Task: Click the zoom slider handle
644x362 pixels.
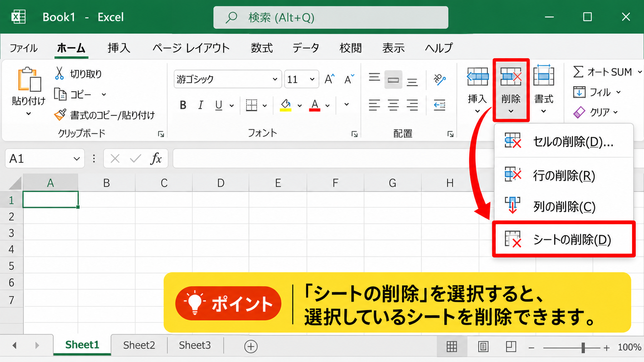Action: tap(583, 347)
